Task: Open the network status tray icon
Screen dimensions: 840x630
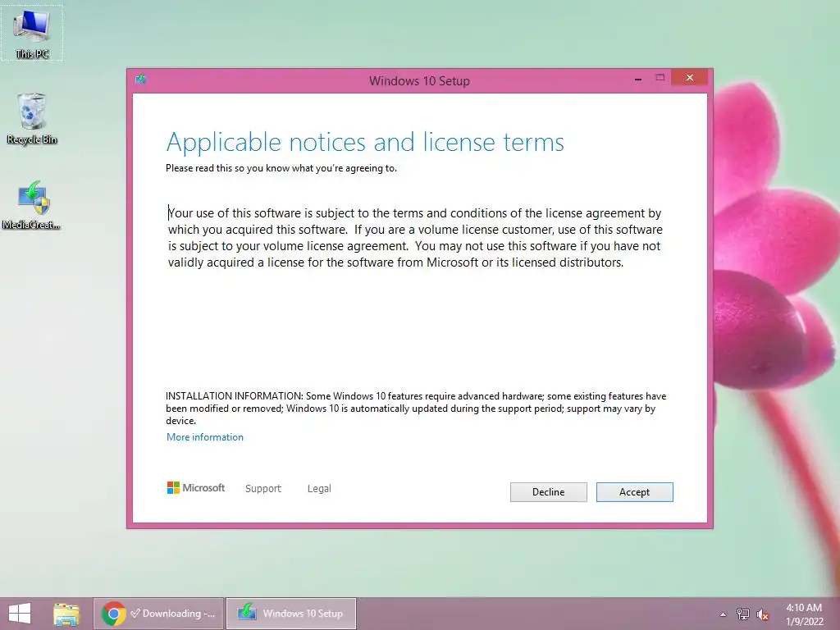Action: (x=742, y=614)
